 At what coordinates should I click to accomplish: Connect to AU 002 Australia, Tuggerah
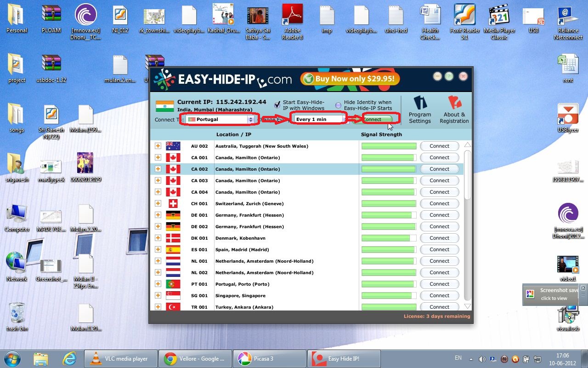[439, 146]
